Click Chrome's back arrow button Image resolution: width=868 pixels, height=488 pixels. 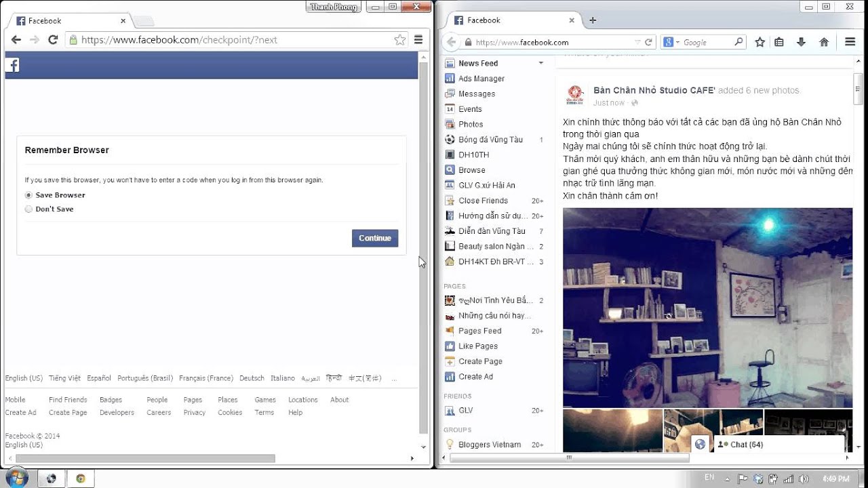tap(16, 40)
